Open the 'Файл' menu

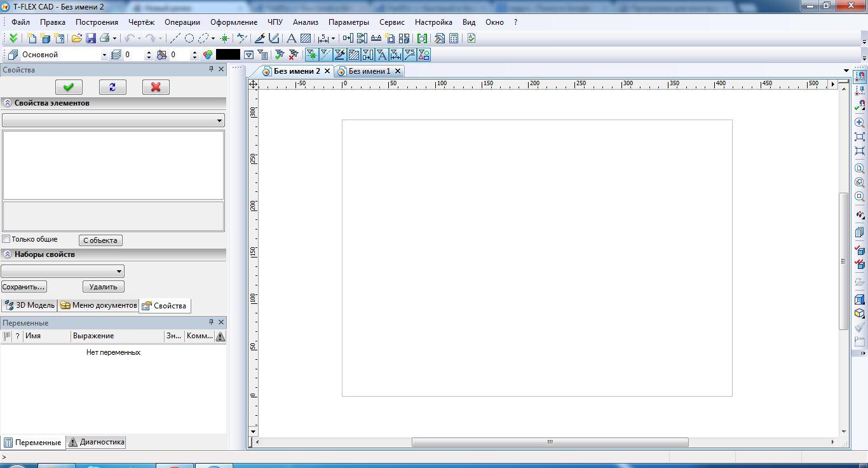tap(20, 22)
